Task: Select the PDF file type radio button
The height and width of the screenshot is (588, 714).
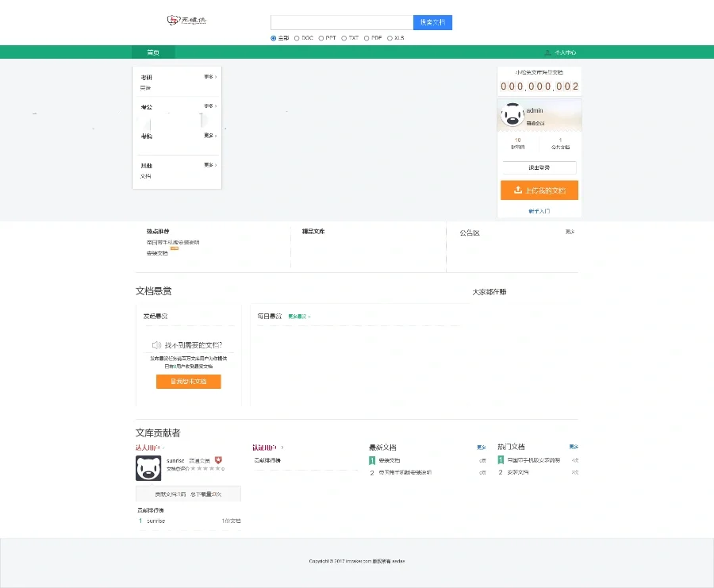Action: [x=367, y=37]
